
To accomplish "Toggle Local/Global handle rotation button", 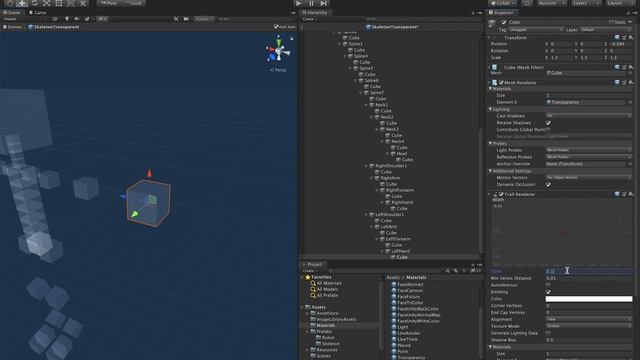I will coord(133,3).
